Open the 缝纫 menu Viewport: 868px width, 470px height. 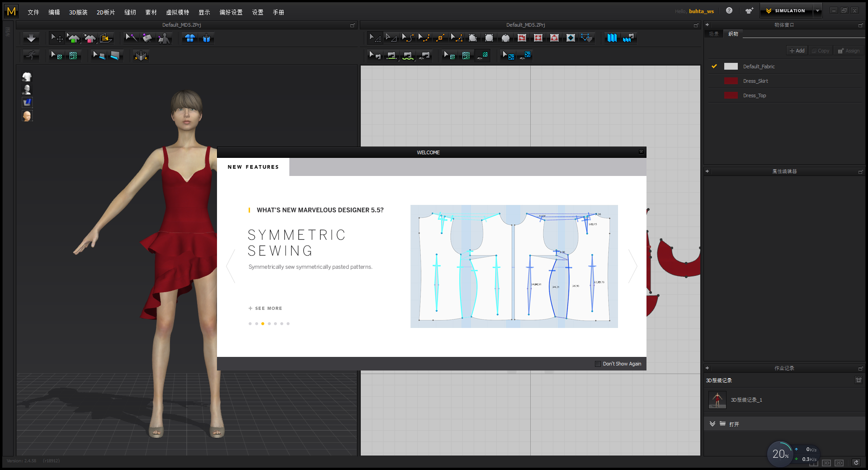[130, 12]
